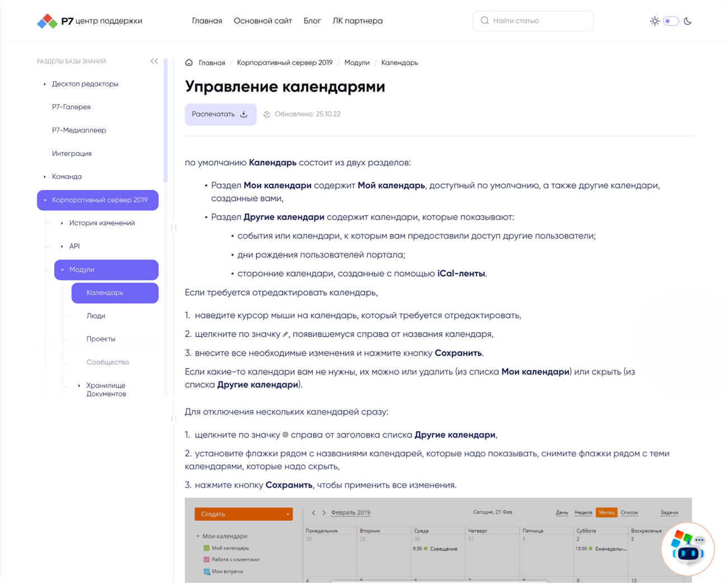Image resolution: width=728 pixels, height=583 pixels.
Task: Click the search magnifier icon
Action: 485,21
